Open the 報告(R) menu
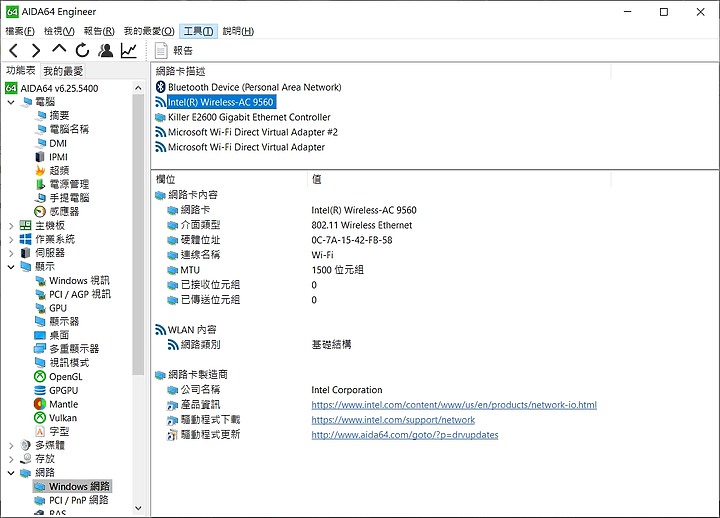Viewport: 720px width, 518px height. pyautogui.click(x=99, y=31)
